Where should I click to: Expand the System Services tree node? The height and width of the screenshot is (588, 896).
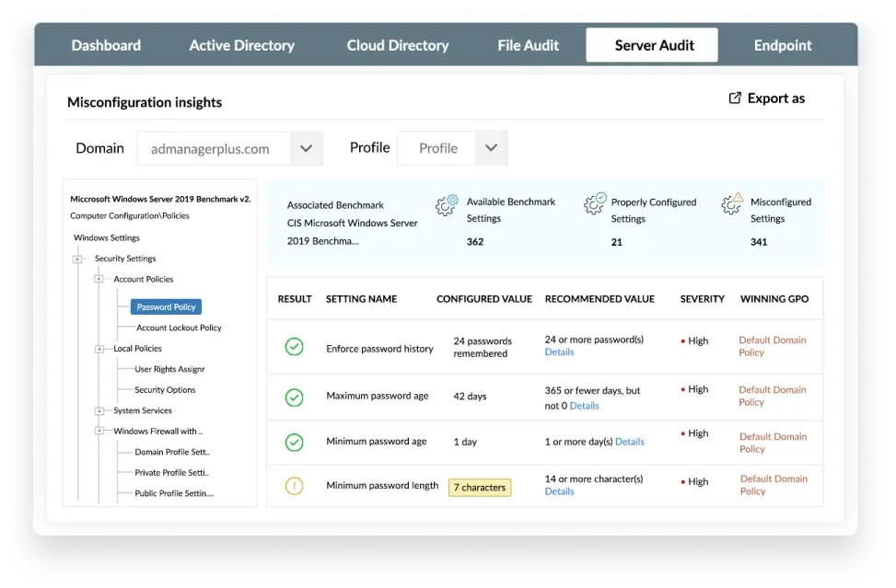pos(99,411)
